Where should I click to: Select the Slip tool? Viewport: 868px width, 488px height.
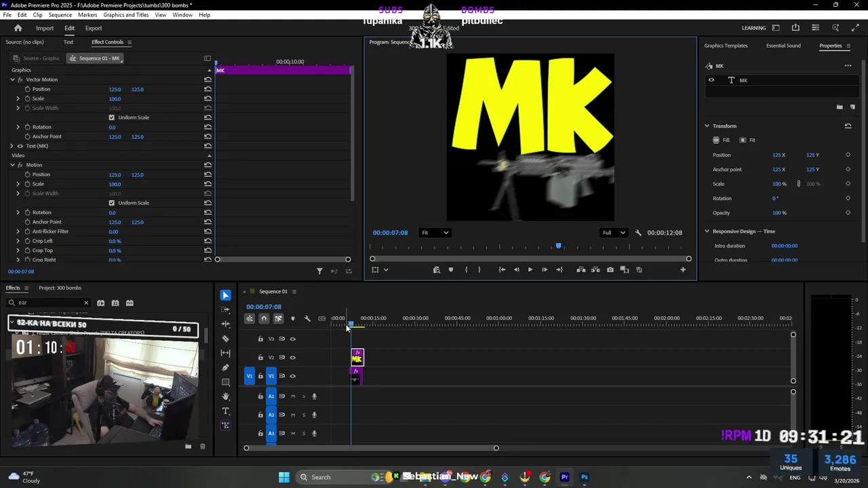pos(226,353)
